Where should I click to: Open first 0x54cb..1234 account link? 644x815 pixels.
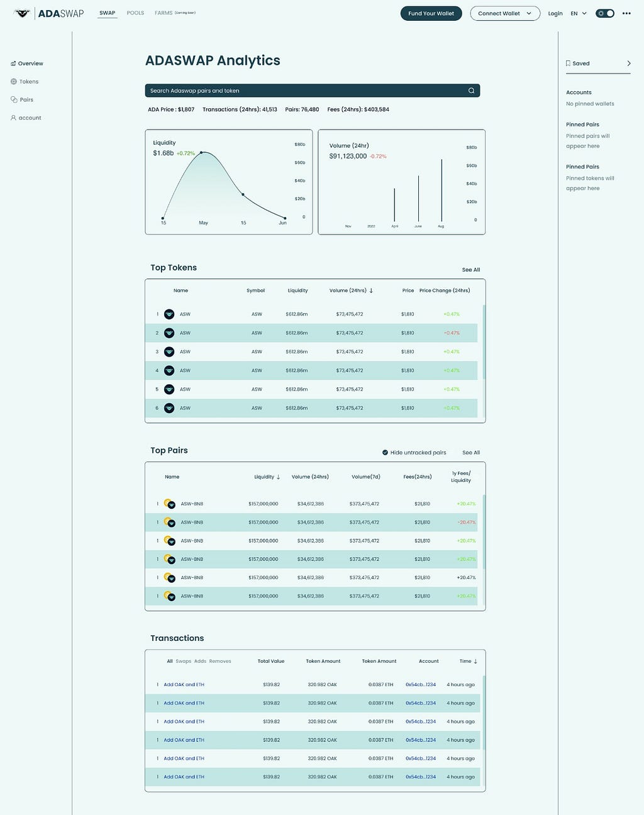pos(421,685)
